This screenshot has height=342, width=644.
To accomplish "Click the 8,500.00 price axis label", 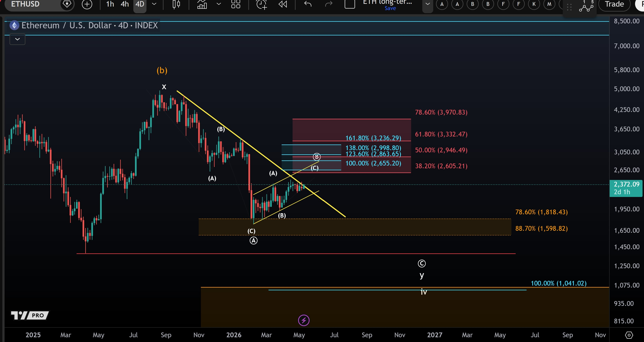I will (x=627, y=21).
